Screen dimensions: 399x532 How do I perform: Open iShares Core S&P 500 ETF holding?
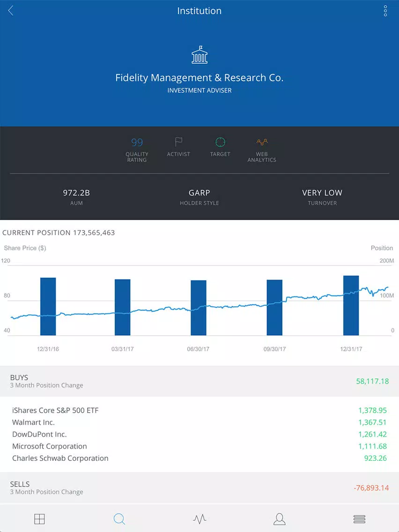point(199,410)
